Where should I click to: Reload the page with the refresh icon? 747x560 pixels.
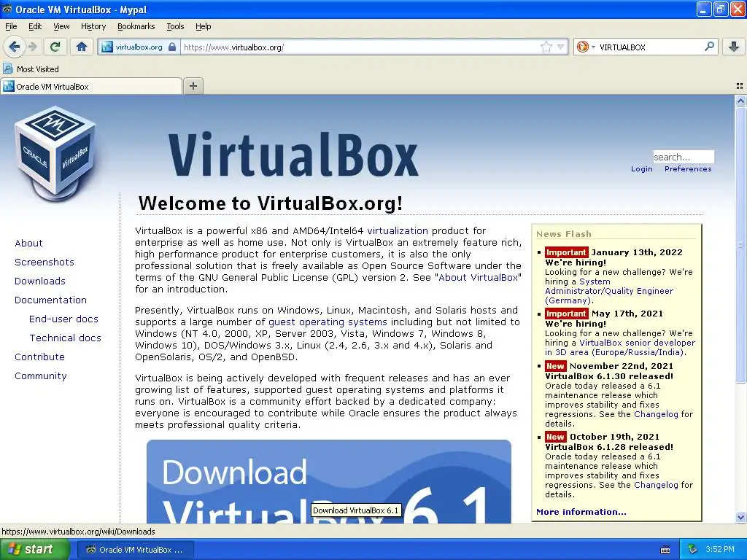coord(55,47)
